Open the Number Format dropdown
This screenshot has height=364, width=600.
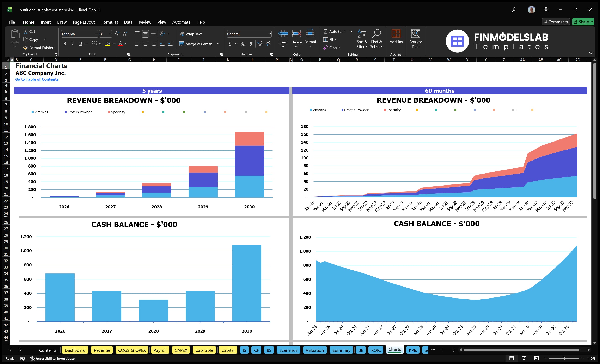(x=270, y=34)
